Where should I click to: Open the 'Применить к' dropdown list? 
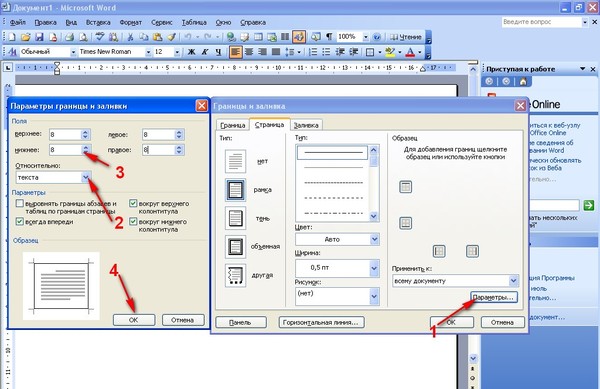tap(514, 281)
